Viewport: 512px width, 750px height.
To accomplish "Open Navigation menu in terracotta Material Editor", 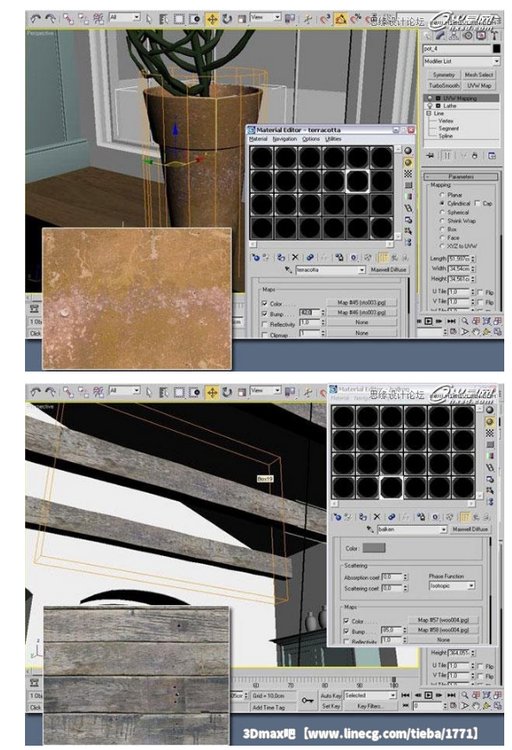I will click(285, 139).
